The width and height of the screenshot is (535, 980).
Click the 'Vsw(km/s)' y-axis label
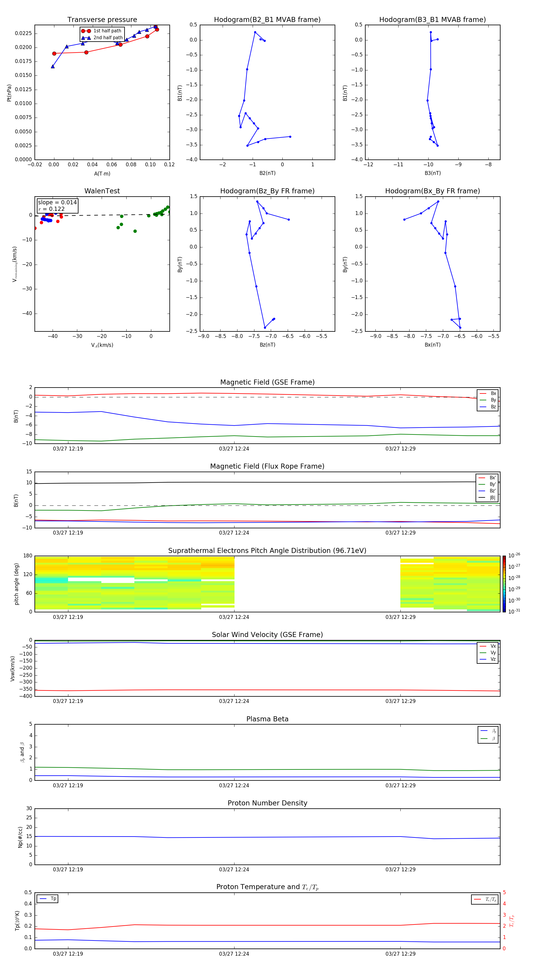point(12,668)
